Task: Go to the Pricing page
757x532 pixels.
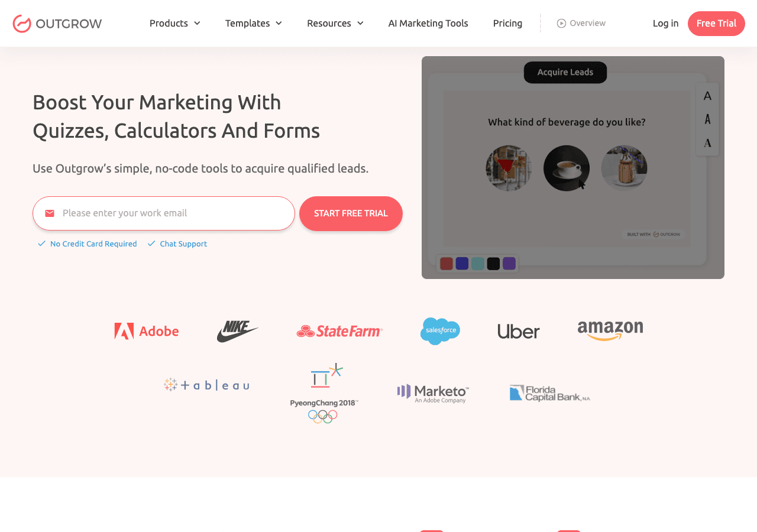Action: pos(507,23)
